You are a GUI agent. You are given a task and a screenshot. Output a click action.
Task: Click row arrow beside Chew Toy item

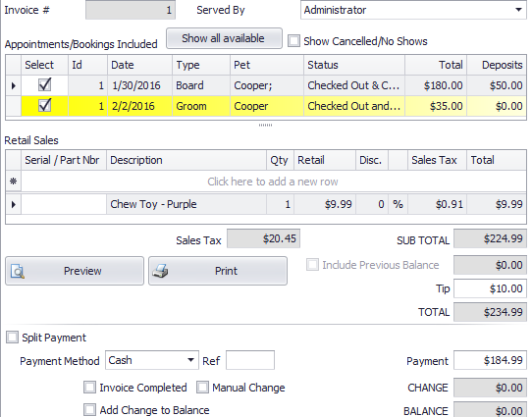(x=14, y=204)
